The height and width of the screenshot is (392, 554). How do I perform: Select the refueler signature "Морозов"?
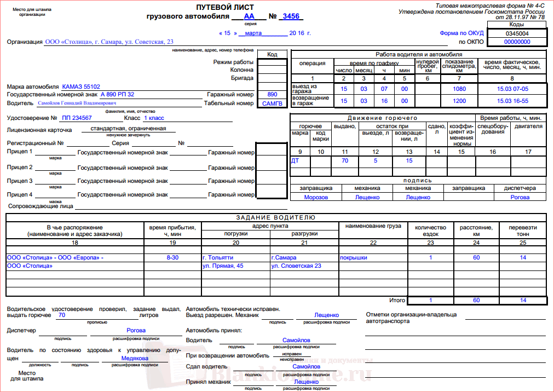click(x=316, y=197)
